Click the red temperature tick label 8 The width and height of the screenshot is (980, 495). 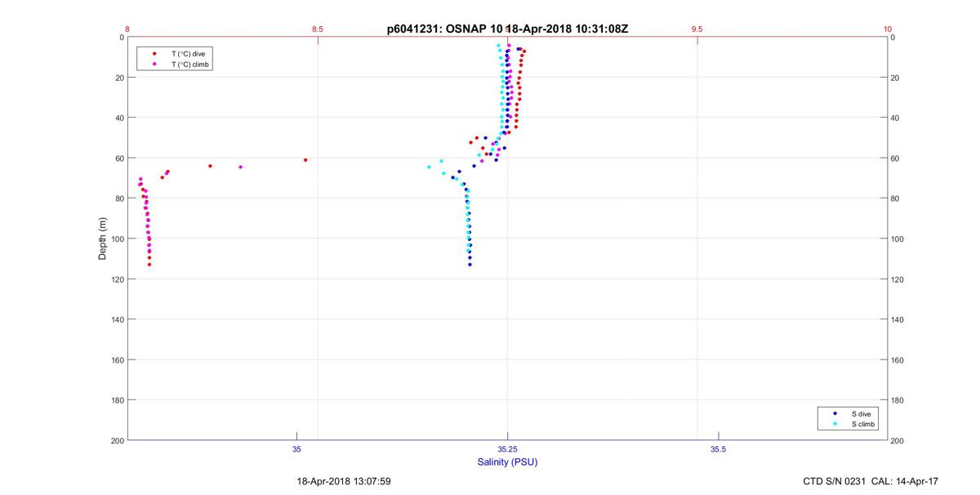coord(127,29)
